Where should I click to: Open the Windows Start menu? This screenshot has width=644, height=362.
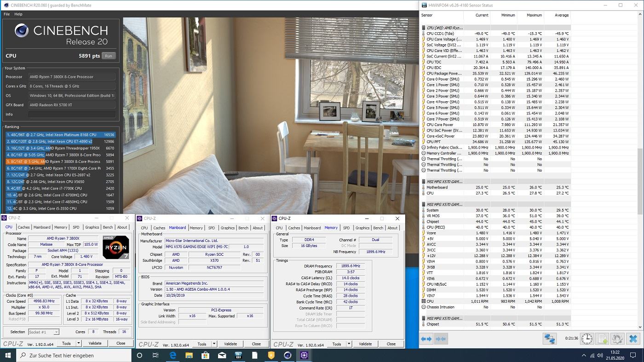8,355
